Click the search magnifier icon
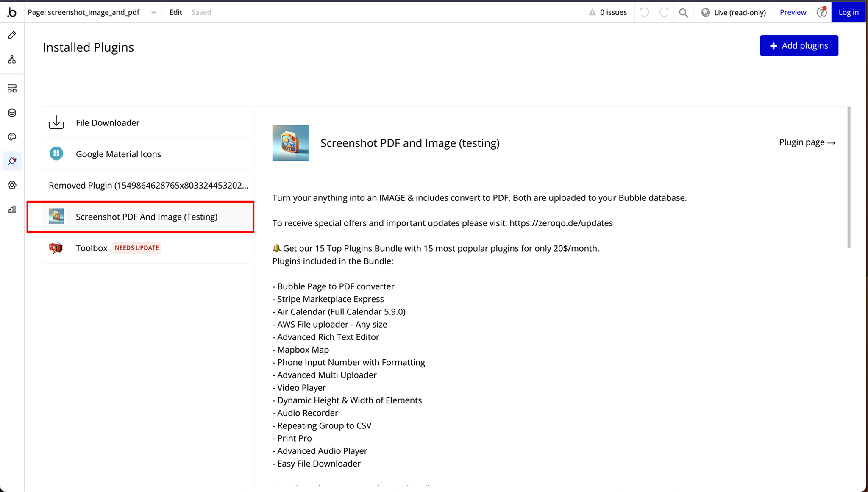868x492 pixels. [x=683, y=13]
